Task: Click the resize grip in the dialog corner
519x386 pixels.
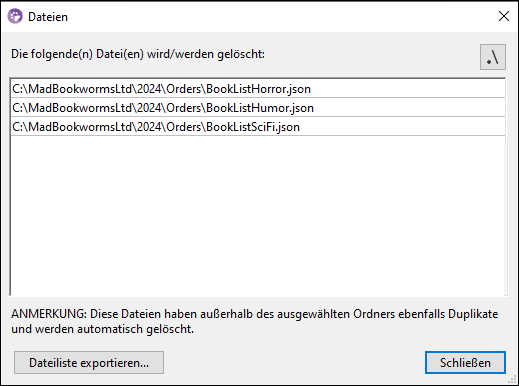Action: click(x=512, y=379)
